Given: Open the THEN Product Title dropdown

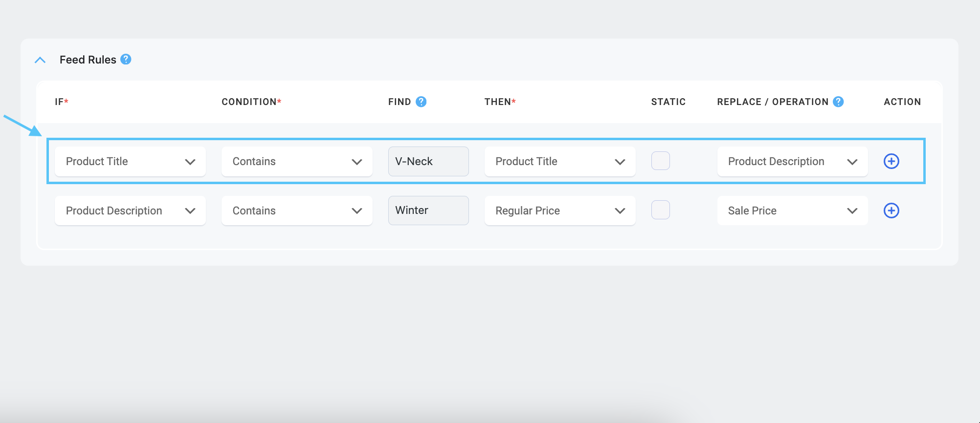Looking at the screenshot, I should click(560, 161).
